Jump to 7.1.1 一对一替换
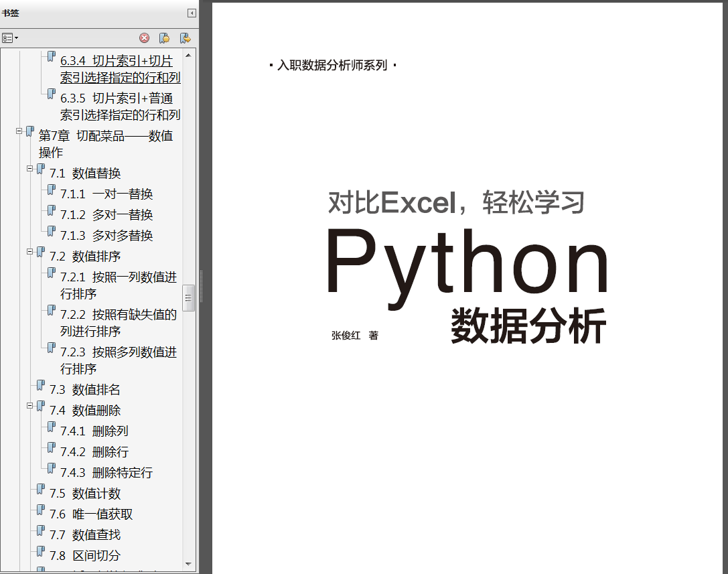Viewport: 728px width, 574px height. click(106, 194)
